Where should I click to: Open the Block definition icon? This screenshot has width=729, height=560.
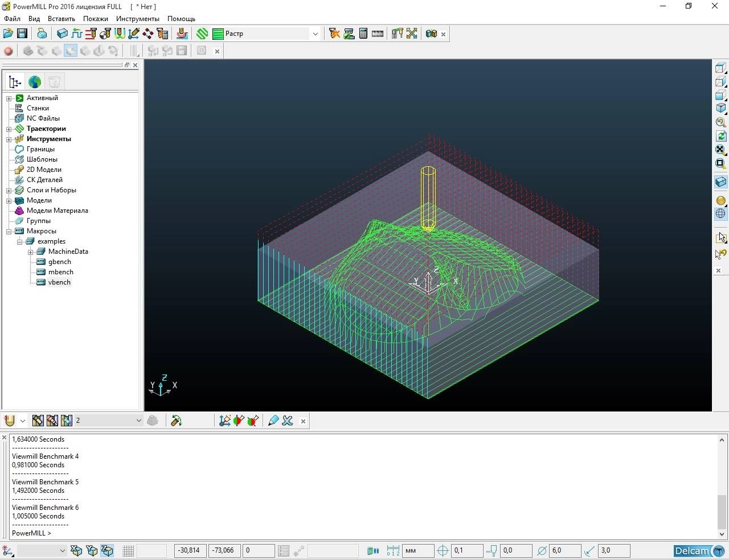pyautogui.click(x=62, y=34)
